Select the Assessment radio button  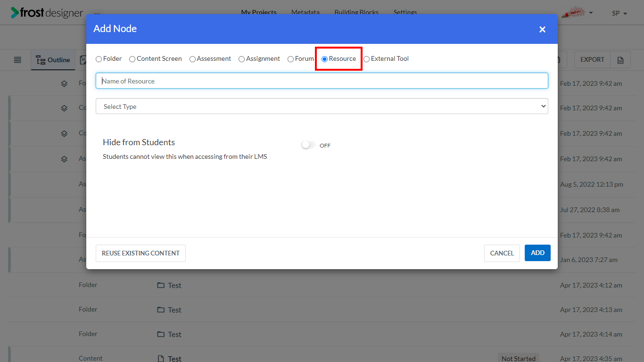pyautogui.click(x=192, y=59)
